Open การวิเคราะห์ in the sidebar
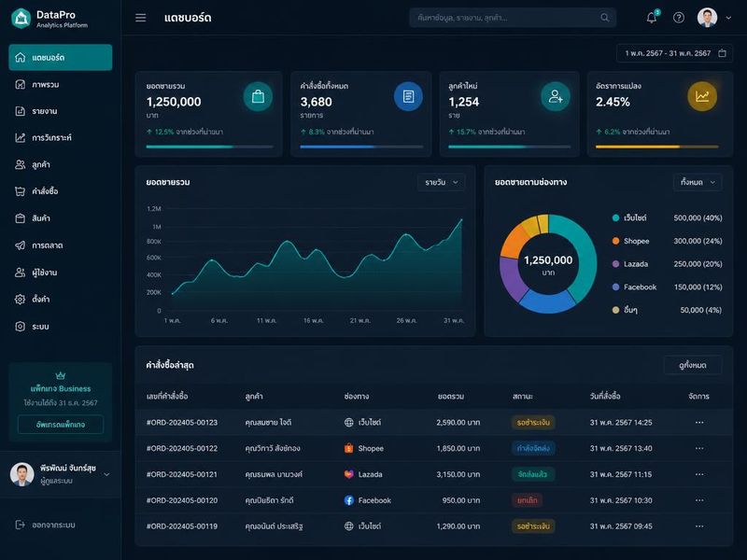This screenshot has height=560, width=747. coord(61,138)
